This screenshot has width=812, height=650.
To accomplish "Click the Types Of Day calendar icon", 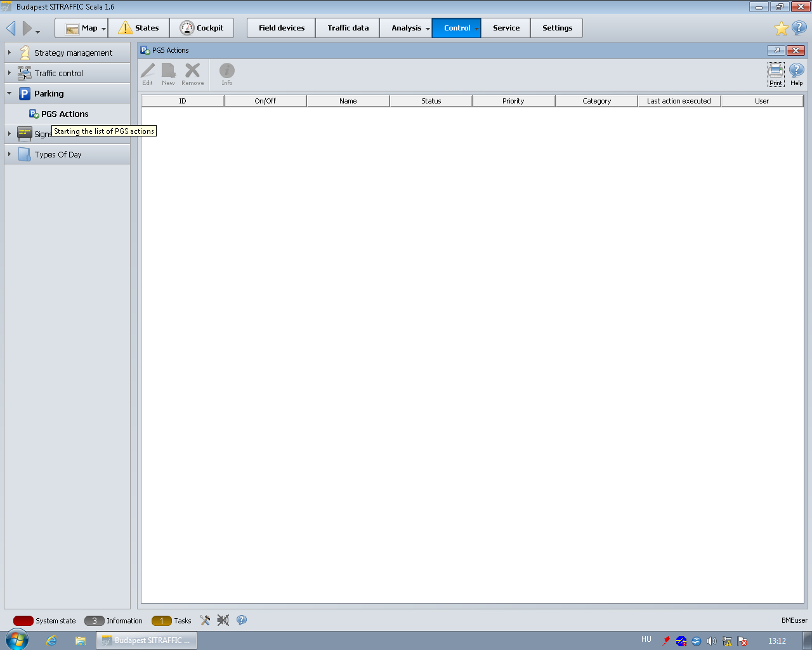I will point(25,154).
